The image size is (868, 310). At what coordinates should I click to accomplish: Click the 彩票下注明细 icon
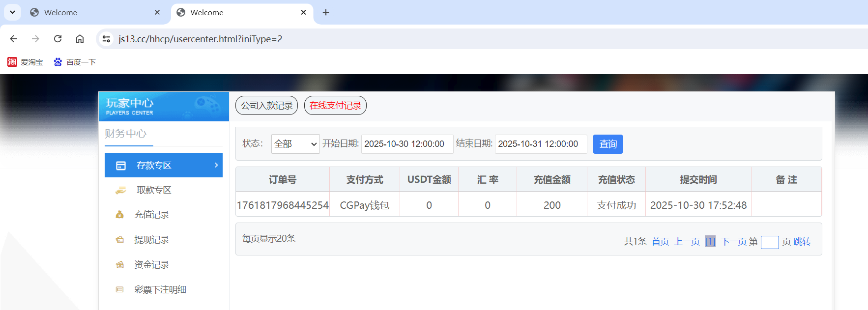coord(119,290)
